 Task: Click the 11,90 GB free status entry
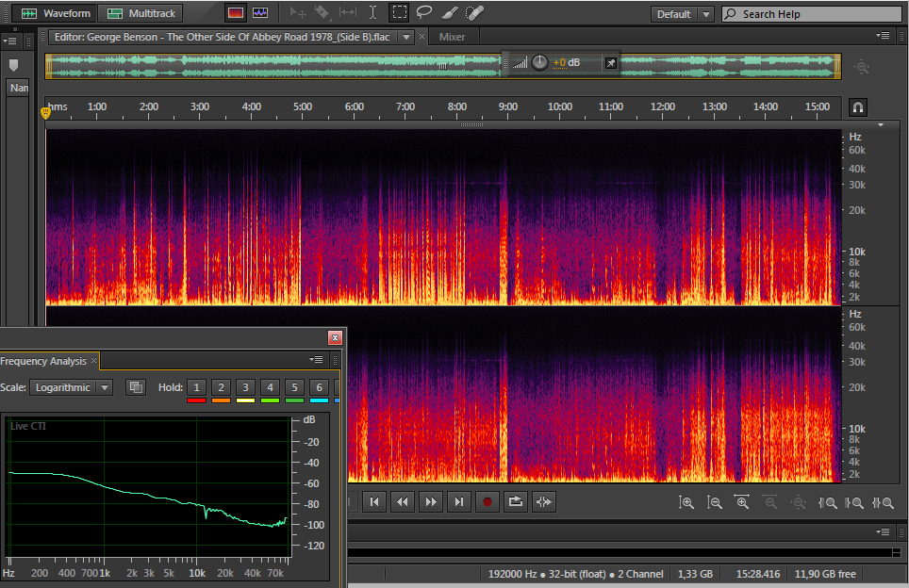(825, 574)
